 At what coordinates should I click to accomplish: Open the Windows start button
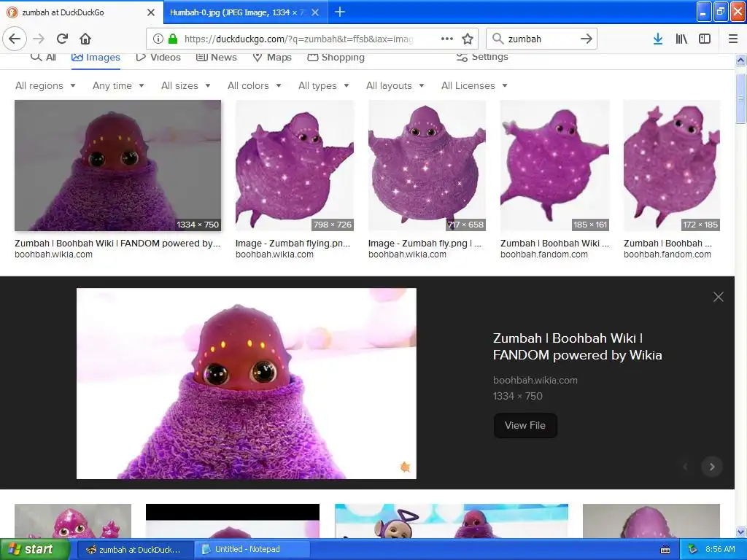click(x=34, y=550)
